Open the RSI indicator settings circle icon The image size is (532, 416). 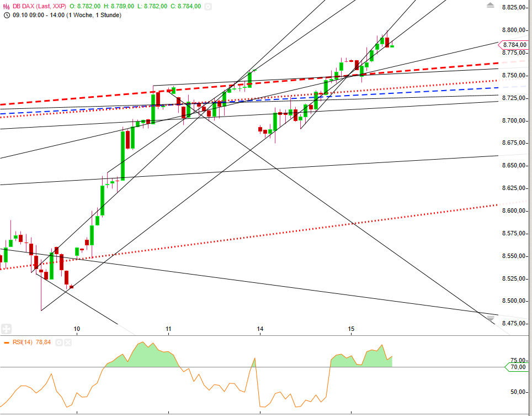[59, 342]
